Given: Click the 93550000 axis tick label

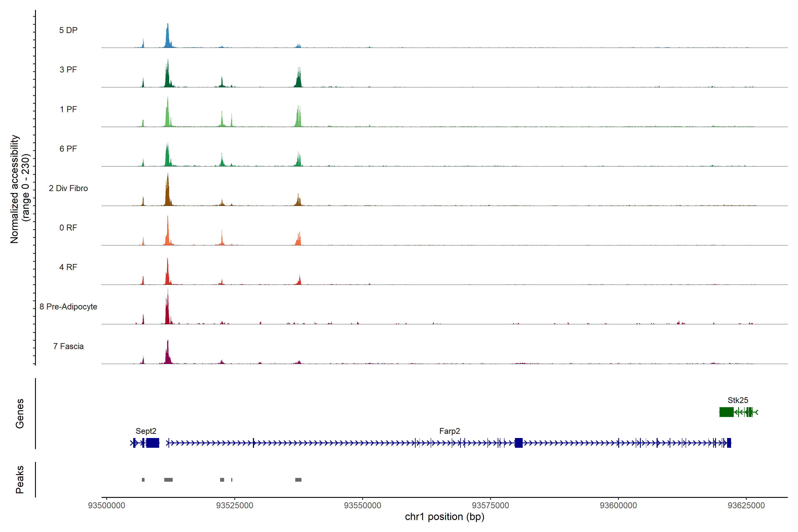Looking at the screenshot, I should [362, 506].
